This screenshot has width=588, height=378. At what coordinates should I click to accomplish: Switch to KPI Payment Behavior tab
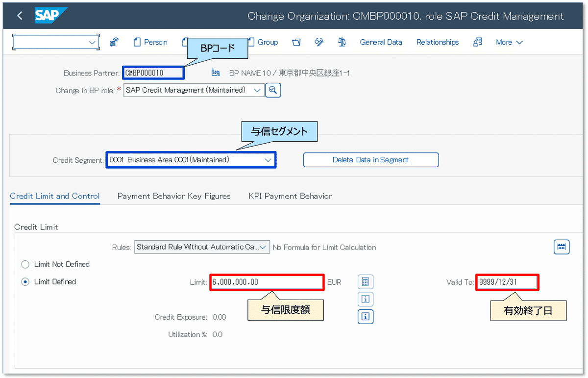pyautogui.click(x=290, y=196)
